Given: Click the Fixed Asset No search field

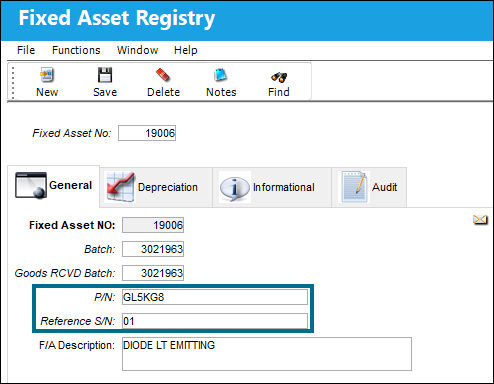Looking at the screenshot, I should pos(147,133).
